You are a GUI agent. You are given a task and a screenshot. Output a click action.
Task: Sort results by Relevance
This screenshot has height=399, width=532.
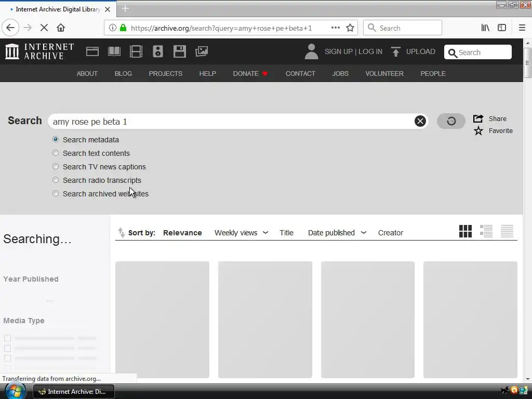[x=182, y=233]
